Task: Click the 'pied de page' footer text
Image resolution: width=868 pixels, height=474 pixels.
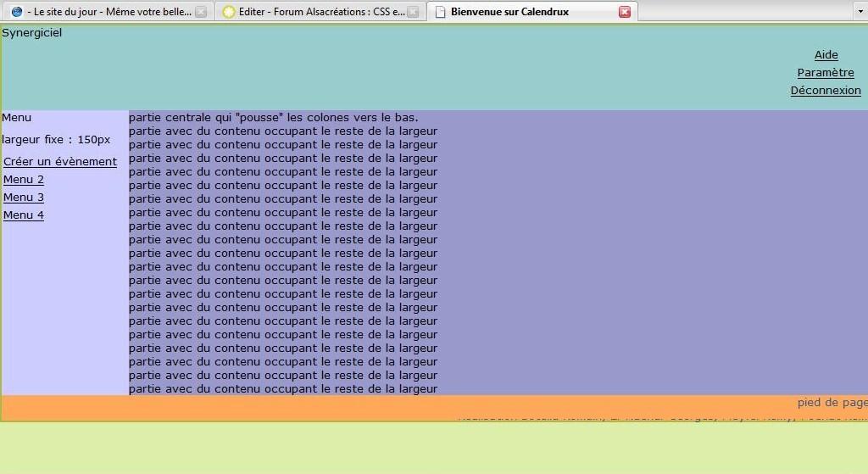Action: [832, 403]
